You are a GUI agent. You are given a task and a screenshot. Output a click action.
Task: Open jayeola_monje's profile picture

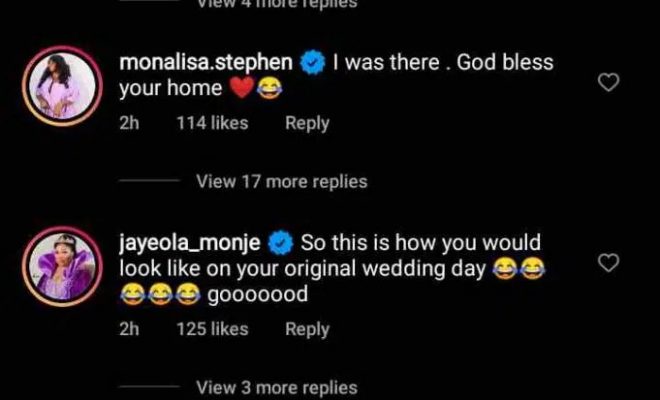tap(62, 267)
